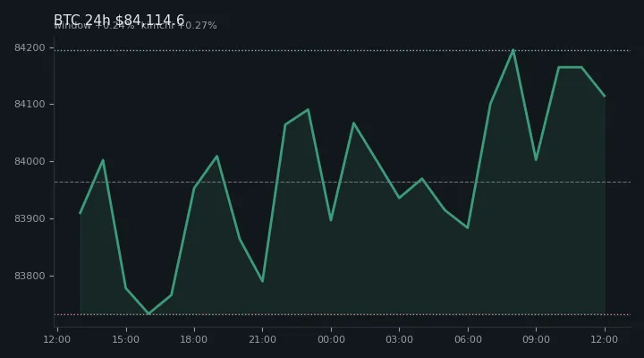Click the 84000 y-axis label
The image size is (644, 358).
(30, 161)
